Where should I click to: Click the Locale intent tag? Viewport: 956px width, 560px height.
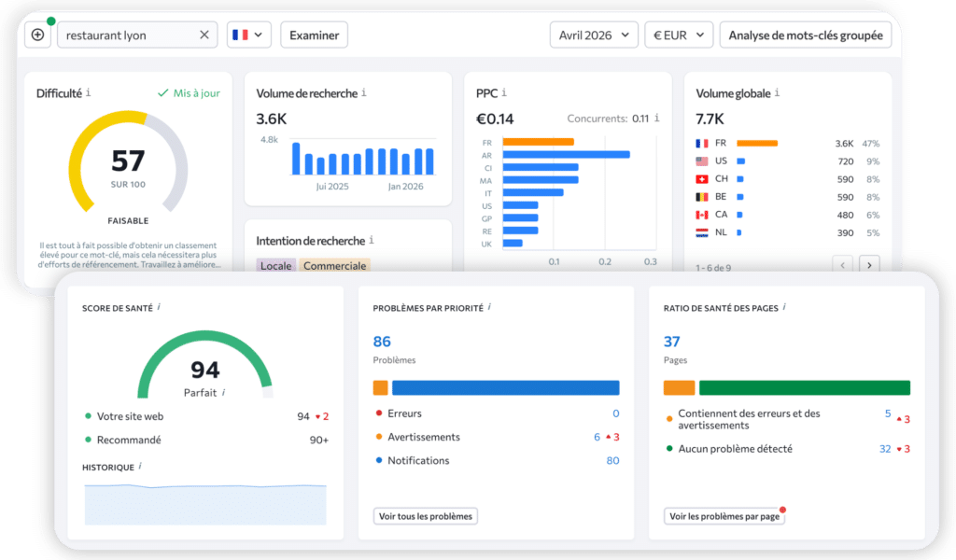point(275,265)
